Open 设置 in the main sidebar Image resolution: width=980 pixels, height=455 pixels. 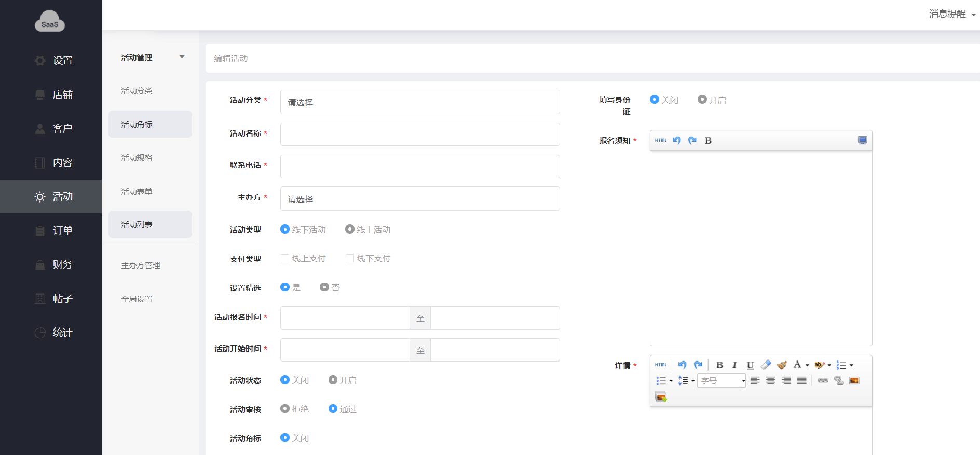(x=51, y=60)
